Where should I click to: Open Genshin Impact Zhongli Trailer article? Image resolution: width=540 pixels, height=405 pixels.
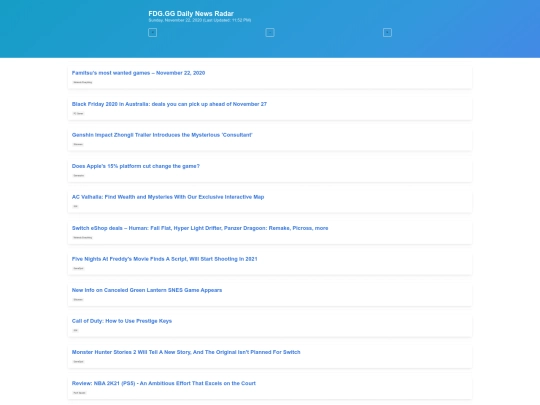(x=162, y=135)
